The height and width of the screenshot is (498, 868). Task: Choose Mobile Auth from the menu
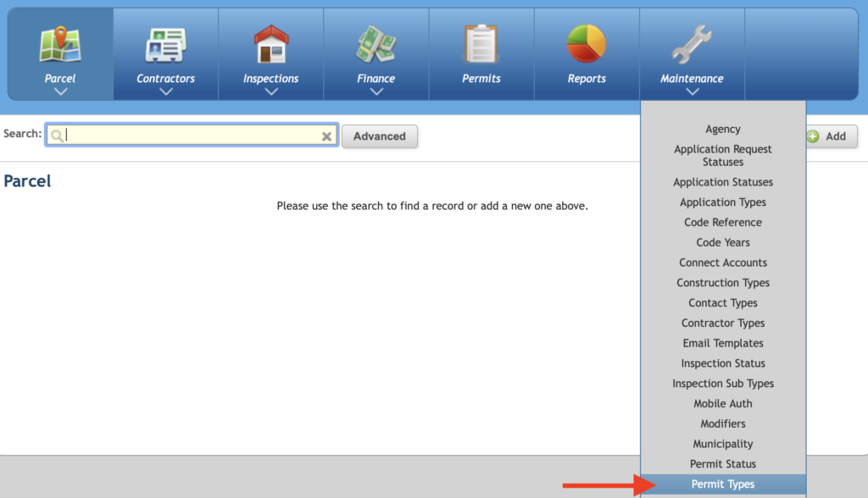[723, 404]
